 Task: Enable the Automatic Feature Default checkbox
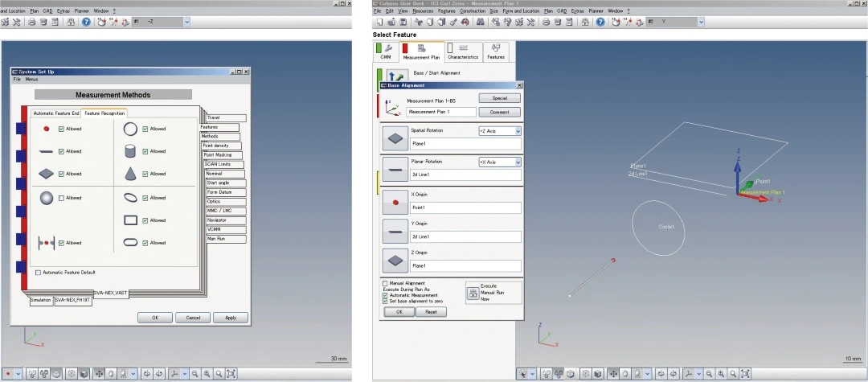pos(38,273)
